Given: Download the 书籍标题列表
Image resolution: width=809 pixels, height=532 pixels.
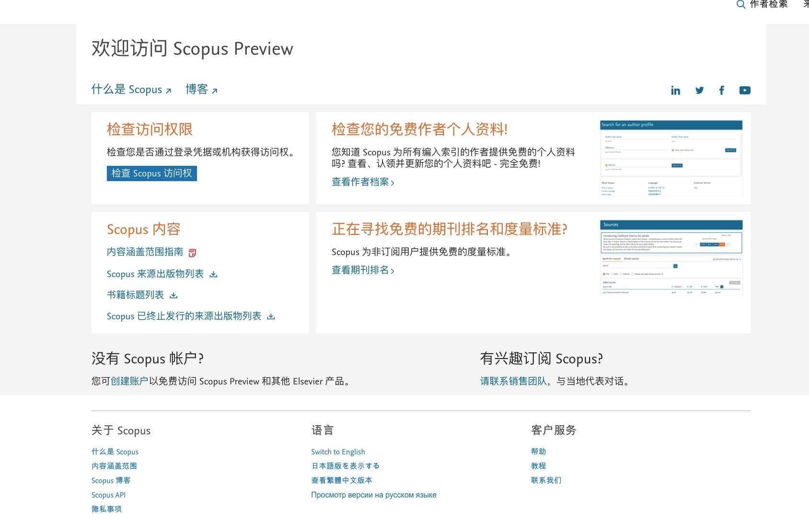Looking at the screenshot, I should [x=136, y=295].
